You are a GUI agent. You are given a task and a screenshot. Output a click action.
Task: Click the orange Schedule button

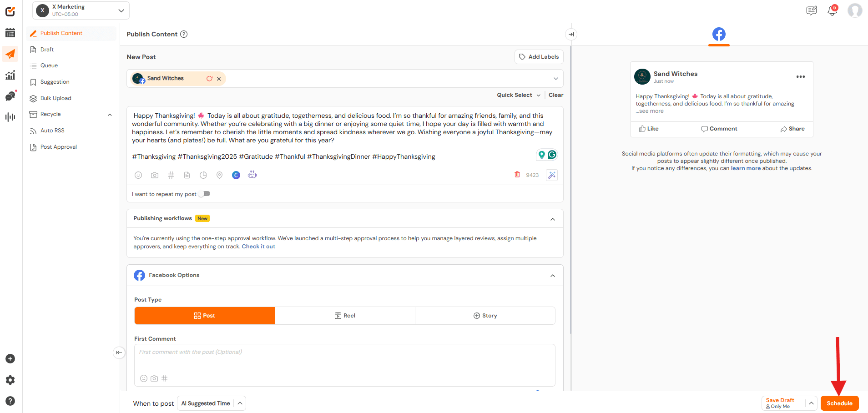click(839, 403)
